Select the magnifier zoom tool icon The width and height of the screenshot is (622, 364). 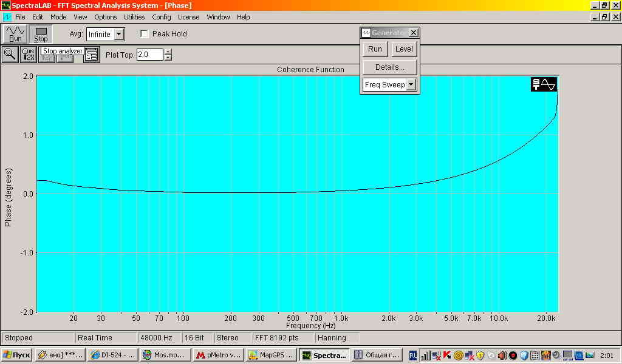[x=10, y=55]
